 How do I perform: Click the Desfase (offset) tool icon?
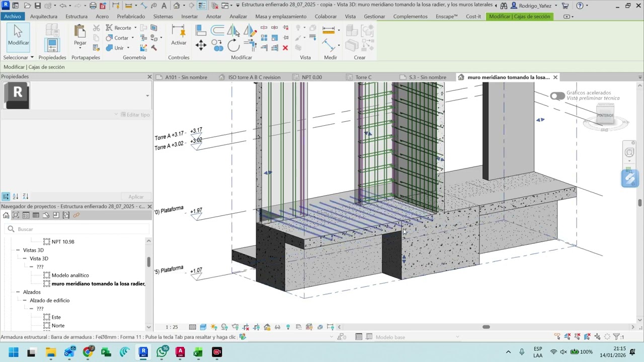tap(217, 30)
